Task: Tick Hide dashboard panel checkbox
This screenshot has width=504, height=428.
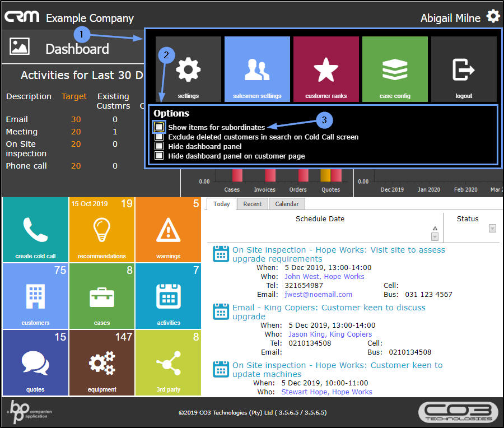Action: 159,146
